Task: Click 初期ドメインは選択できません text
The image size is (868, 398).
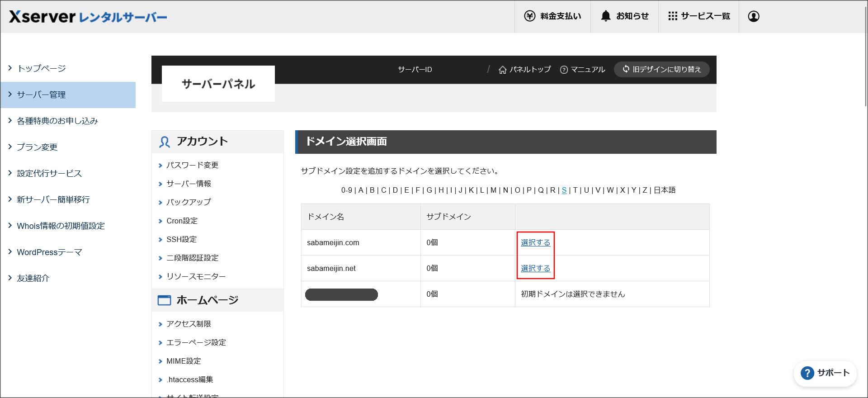Action: pos(573,294)
